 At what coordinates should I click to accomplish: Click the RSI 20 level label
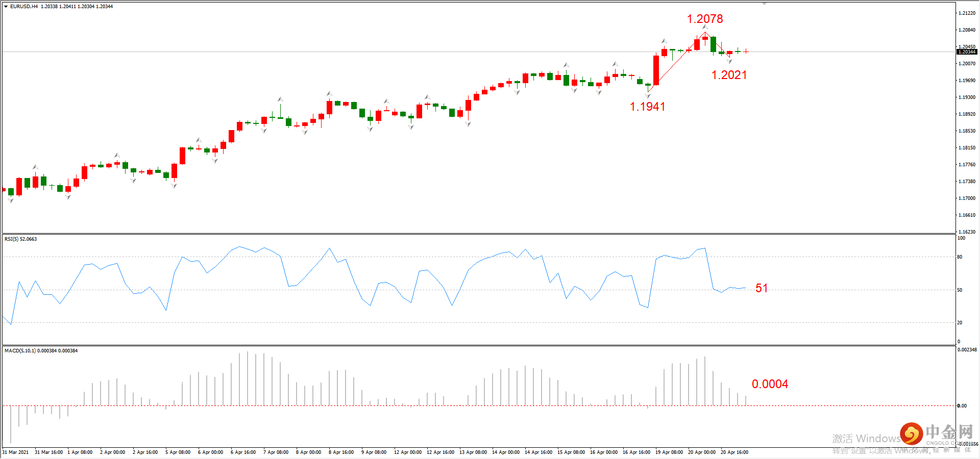960,323
